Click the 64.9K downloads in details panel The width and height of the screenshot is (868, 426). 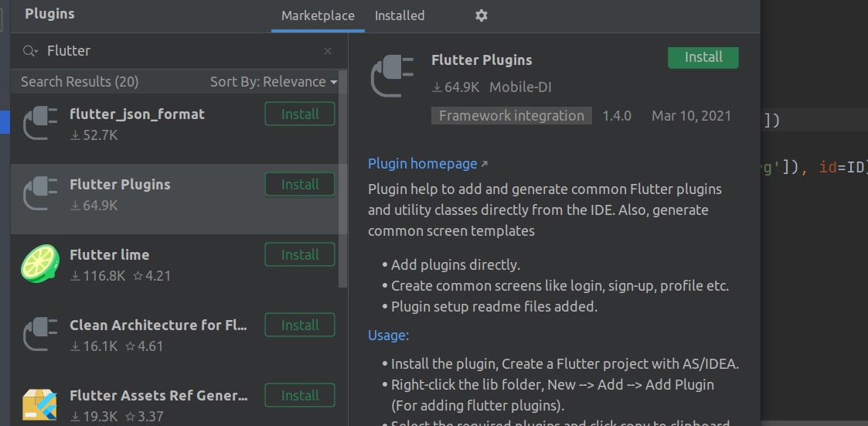[x=456, y=87]
